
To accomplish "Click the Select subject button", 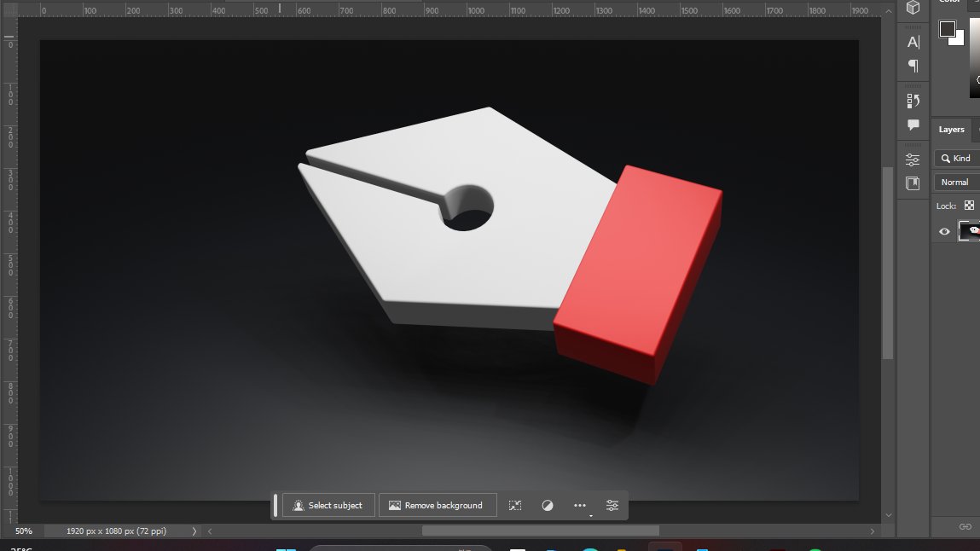I will point(328,506).
